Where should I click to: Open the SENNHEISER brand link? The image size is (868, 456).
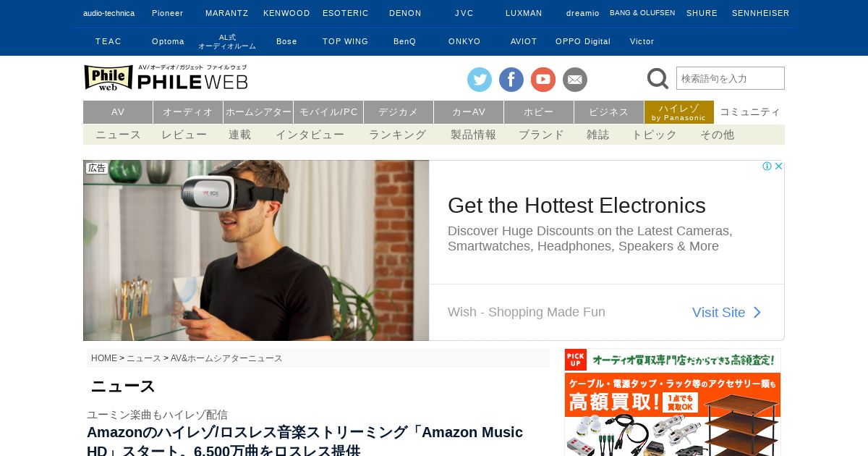[x=760, y=13]
